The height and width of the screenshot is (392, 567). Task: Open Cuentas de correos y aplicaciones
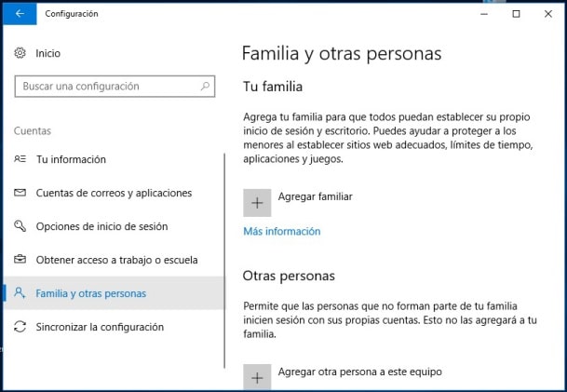point(114,194)
